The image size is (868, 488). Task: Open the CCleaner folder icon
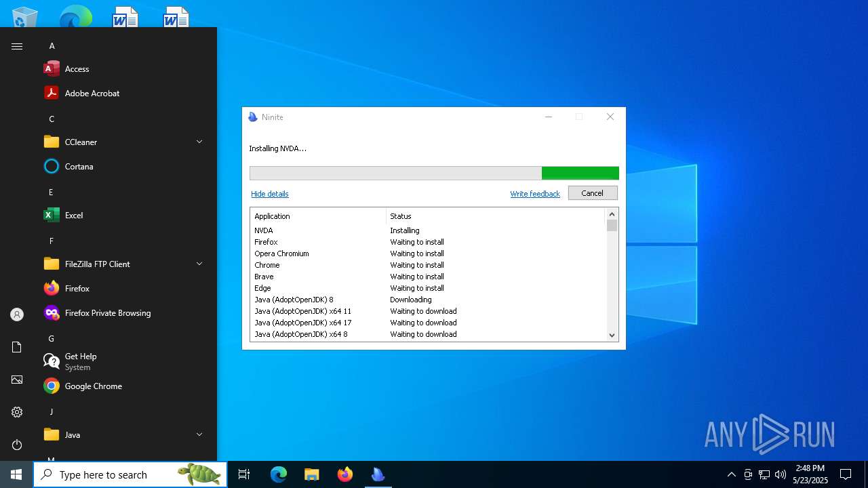pyautogui.click(x=52, y=142)
